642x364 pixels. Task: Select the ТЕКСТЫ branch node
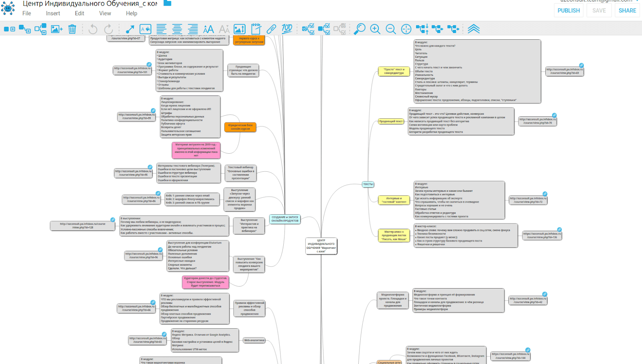coord(368,184)
